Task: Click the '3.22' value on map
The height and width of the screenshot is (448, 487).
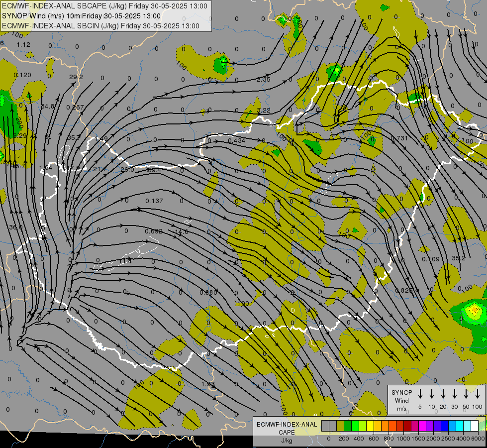Action: pyautogui.click(x=264, y=111)
